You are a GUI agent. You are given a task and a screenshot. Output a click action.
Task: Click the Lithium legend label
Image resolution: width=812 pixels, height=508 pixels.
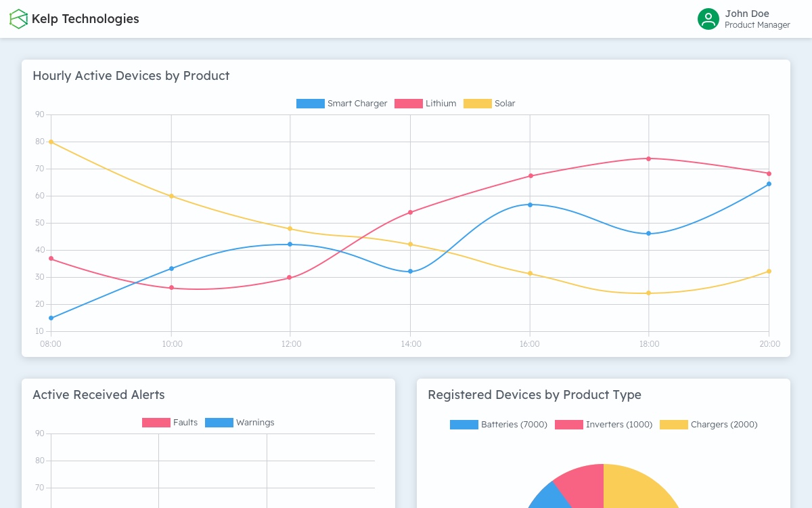click(x=441, y=104)
